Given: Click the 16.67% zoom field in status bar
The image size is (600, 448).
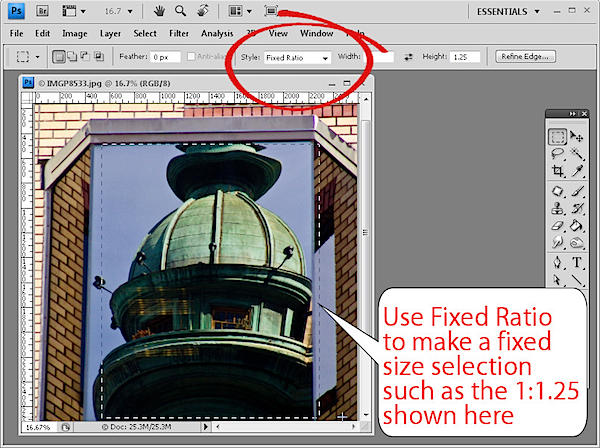Looking at the screenshot, I should pos(38,427).
